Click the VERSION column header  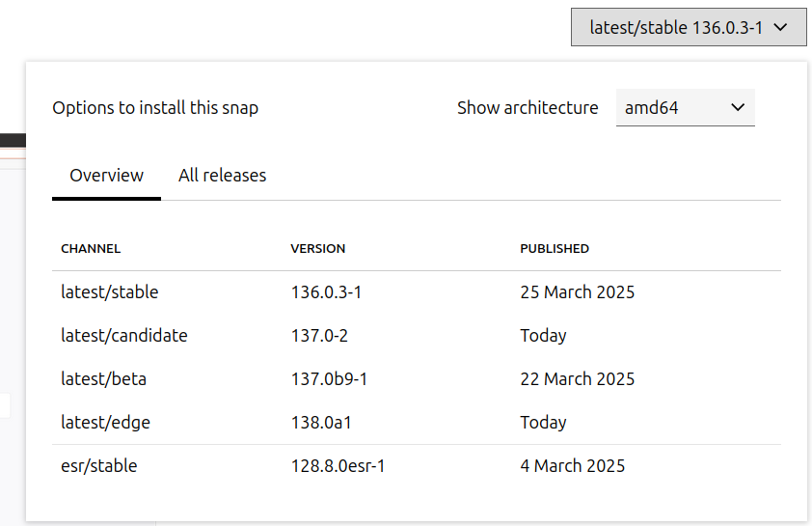[x=317, y=248]
